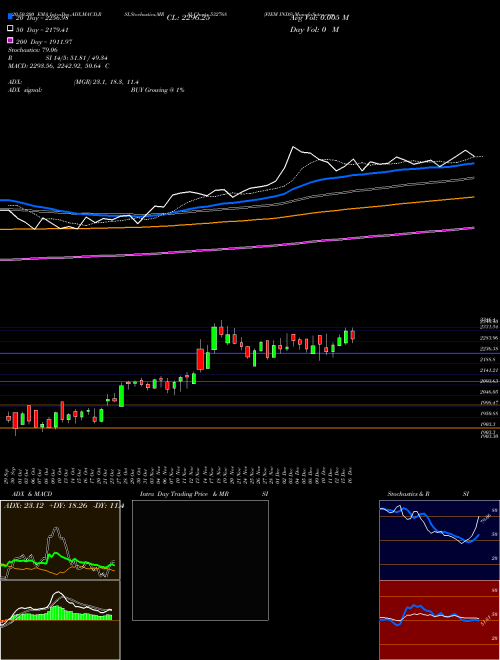Screen dimensions: 500x660
Task: Click the 'ADX: 23.12 +DY: 18.26' header
Action: point(45,506)
